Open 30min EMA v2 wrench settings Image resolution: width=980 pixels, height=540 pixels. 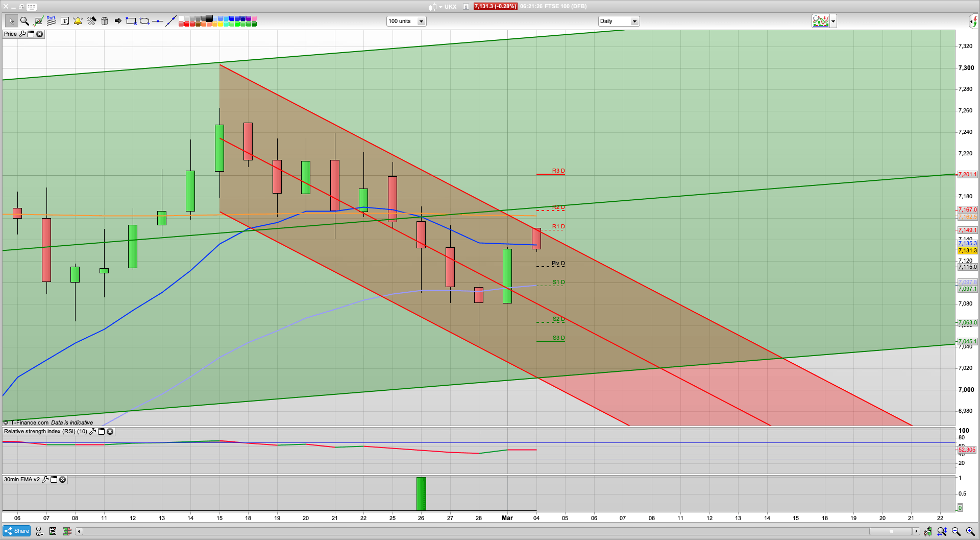[x=45, y=479]
